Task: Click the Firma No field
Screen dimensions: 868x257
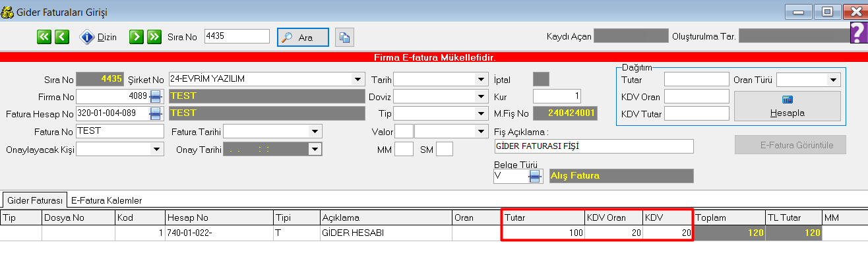Action: [x=112, y=96]
